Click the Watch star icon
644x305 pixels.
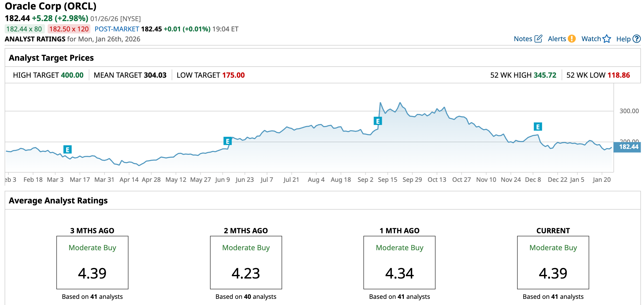click(607, 39)
